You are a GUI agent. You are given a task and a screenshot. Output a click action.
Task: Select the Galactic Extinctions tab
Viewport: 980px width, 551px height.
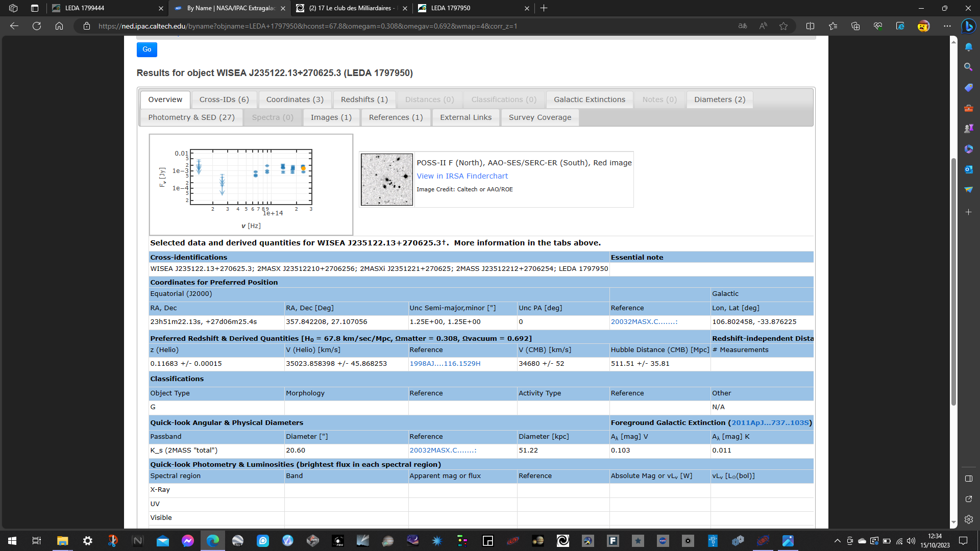[x=590, y=99]
